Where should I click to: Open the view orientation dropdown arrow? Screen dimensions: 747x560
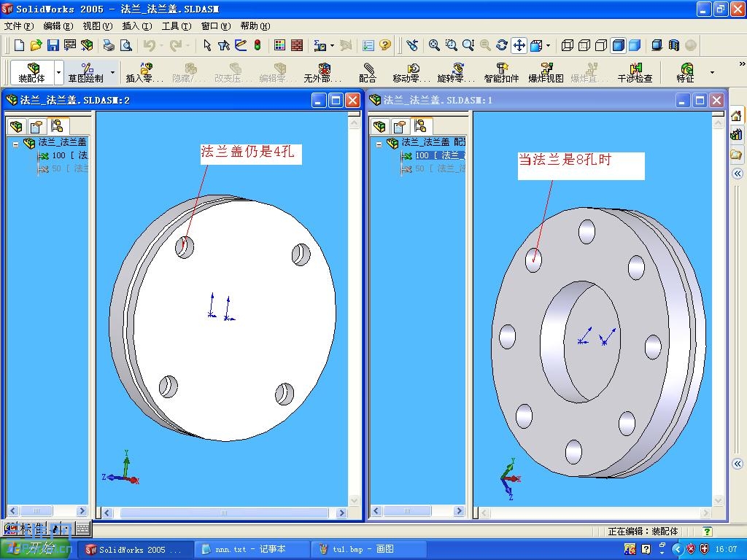549,46
